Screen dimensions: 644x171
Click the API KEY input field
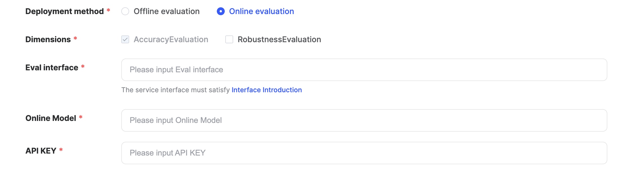point(364,153)
